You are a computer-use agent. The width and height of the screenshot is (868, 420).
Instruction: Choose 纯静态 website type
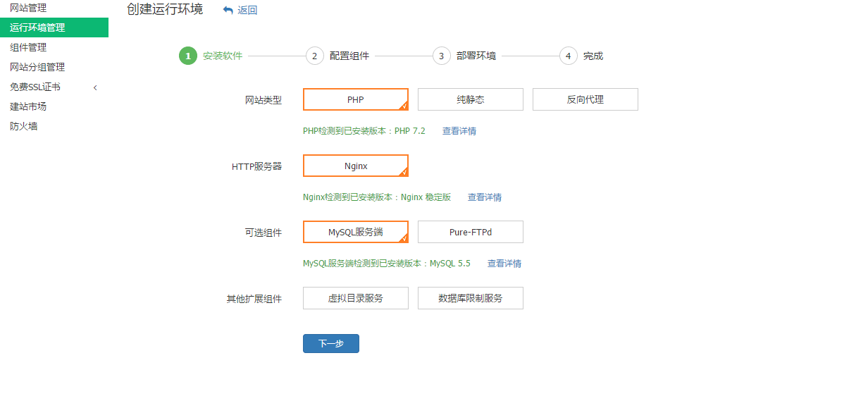(x=471, y=99)
